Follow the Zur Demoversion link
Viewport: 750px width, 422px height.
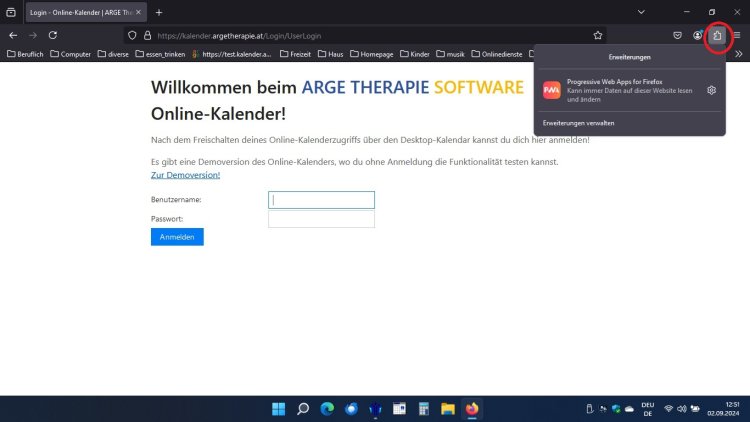(186, 175)
